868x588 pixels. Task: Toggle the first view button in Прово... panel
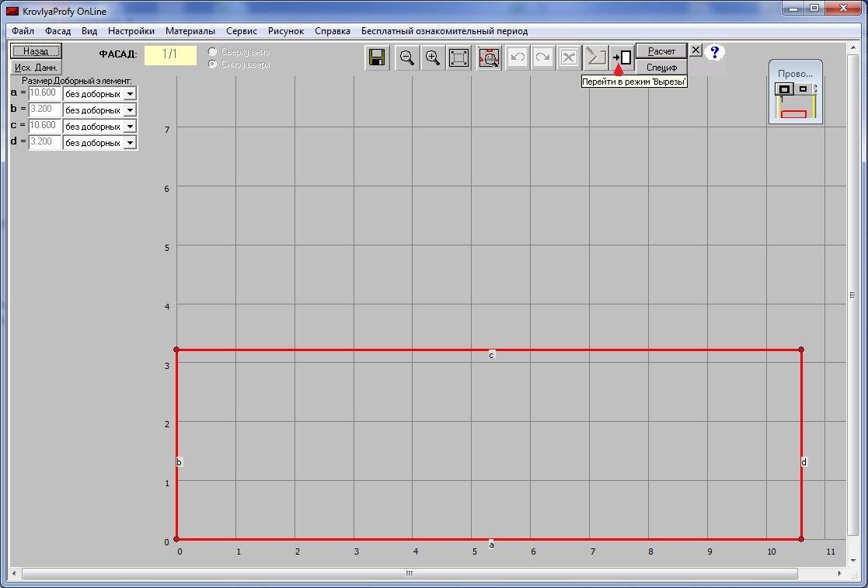[785, 89]
